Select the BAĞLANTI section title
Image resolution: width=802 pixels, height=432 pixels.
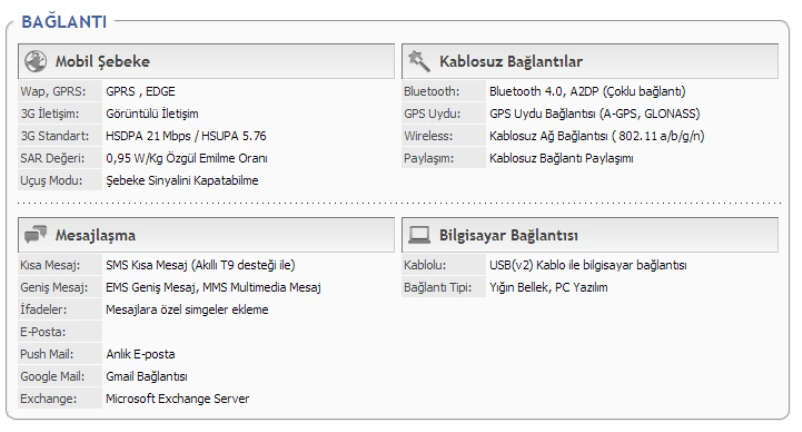click(63, 20)
